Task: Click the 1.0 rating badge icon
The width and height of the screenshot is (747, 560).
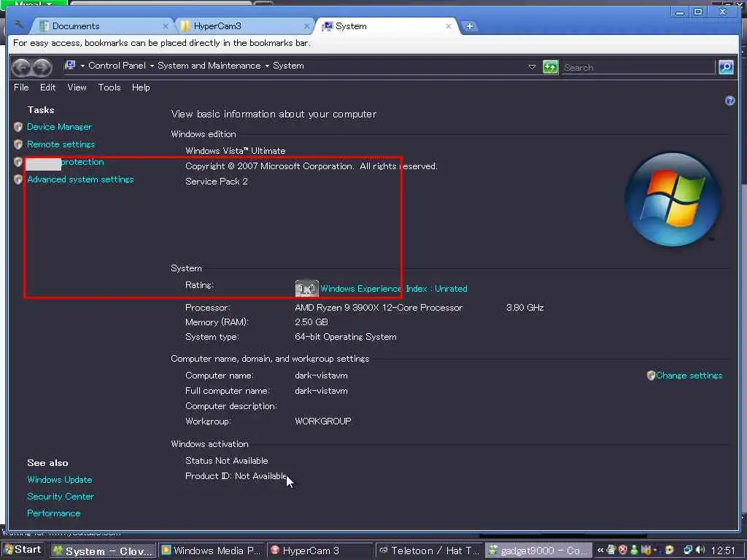Action: [x=306, y=288]
